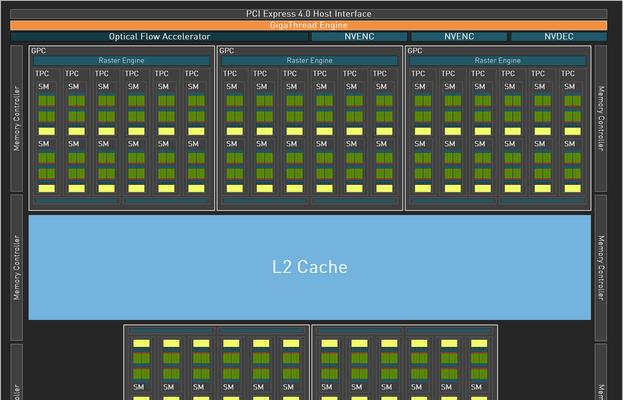Image resolution: width=623 pixels, height=400 pixels.
Task: Click the Raster Engine bar in the leftmost GPC
Action: coord(122,60)
